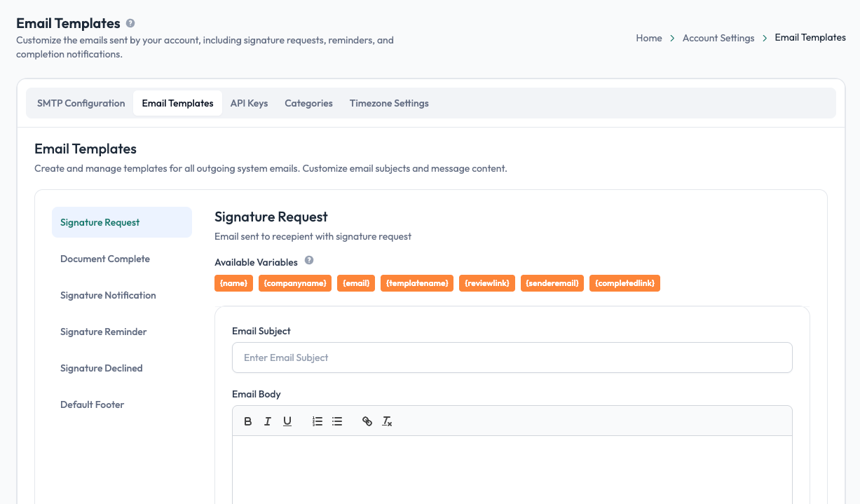Click Email Templates in the breadcrumb

coord(810,38)
